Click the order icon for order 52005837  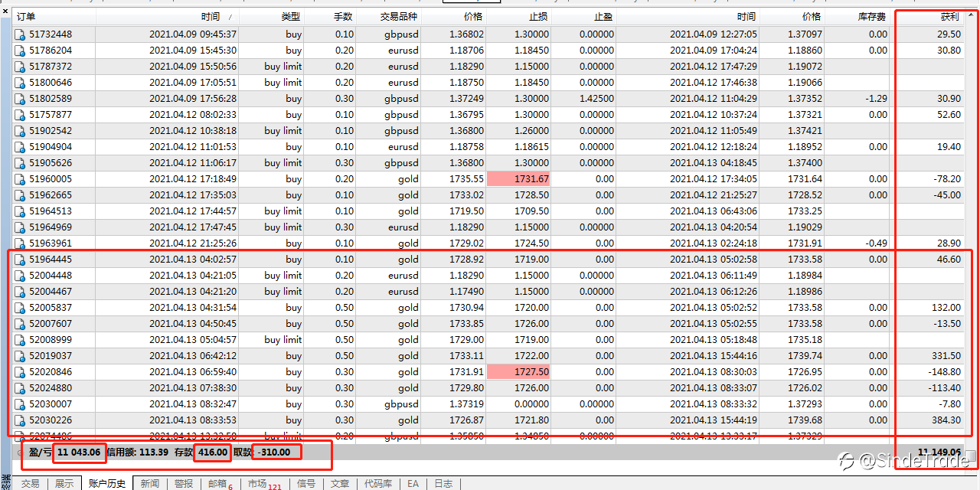click(20, 308)
